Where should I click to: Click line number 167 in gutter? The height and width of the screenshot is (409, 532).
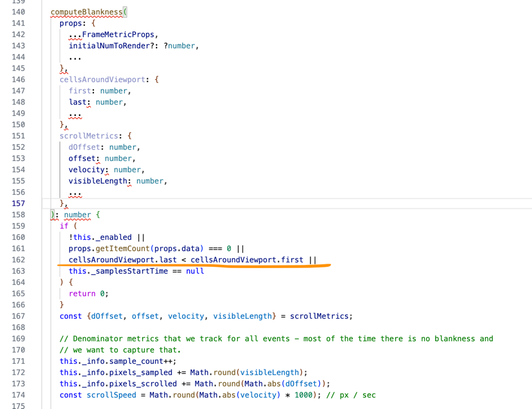[18, 316]
